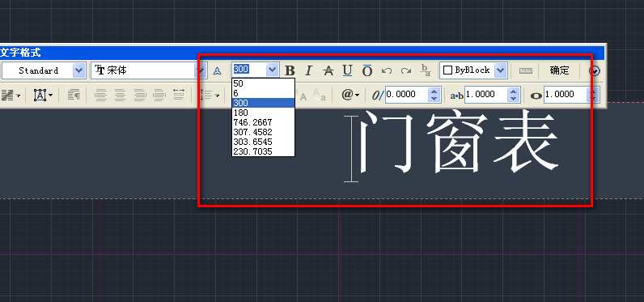Choose 303.6545 from height list

point(263,142)
